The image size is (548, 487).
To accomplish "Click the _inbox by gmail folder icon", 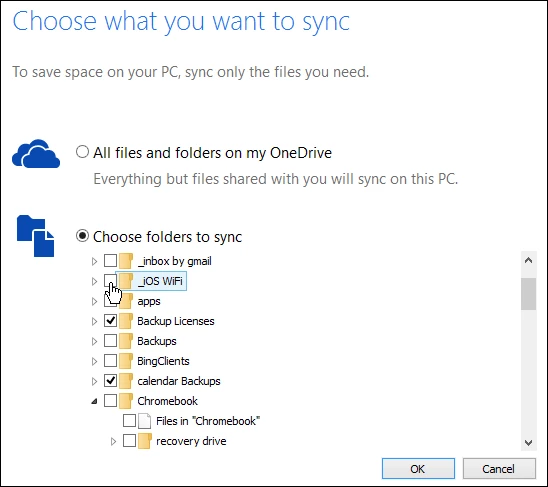I will [x=126, y=261].
